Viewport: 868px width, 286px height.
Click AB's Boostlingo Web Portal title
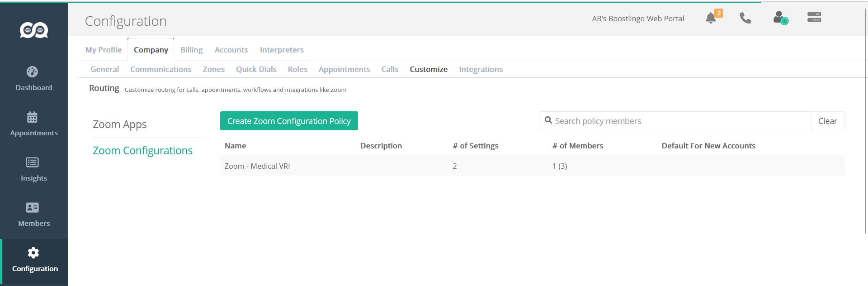coord(638,19)
